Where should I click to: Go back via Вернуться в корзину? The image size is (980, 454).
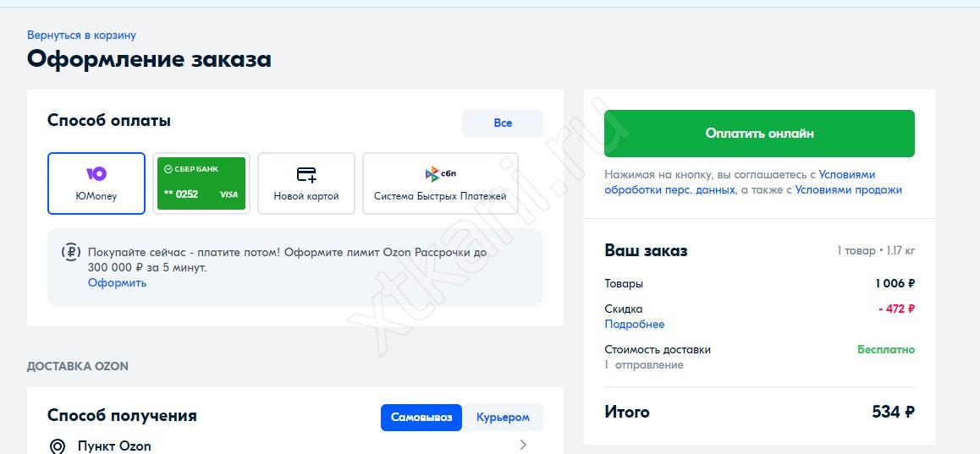tap(81, 36)
